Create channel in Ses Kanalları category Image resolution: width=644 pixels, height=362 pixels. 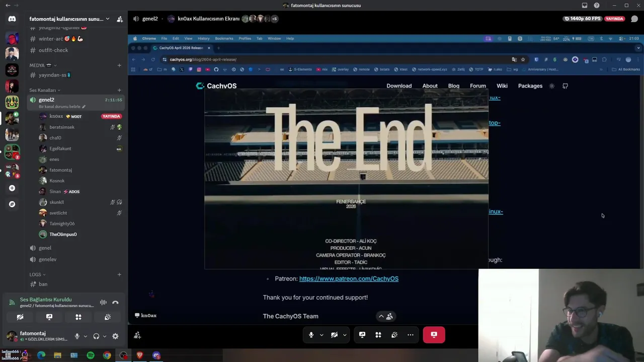click(x=119, y=90)
